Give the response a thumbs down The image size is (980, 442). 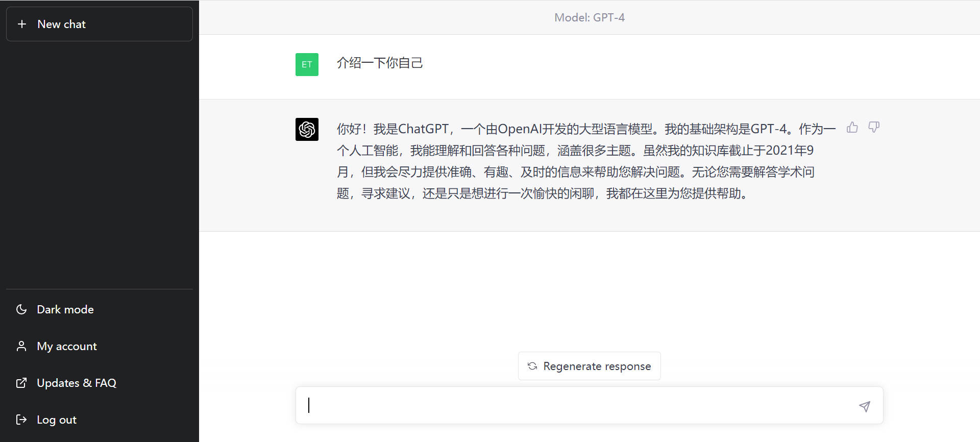tap(874, 128)
